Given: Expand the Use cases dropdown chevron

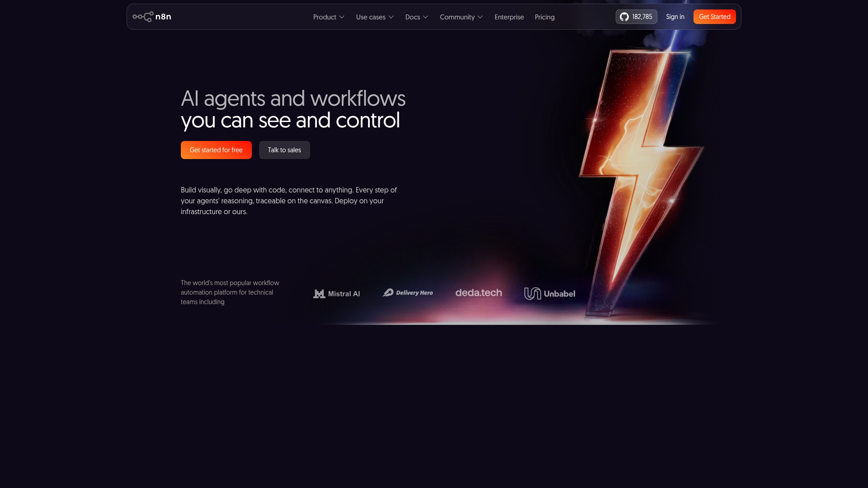Looking at the screenshot, I should (x=391, y=17).
